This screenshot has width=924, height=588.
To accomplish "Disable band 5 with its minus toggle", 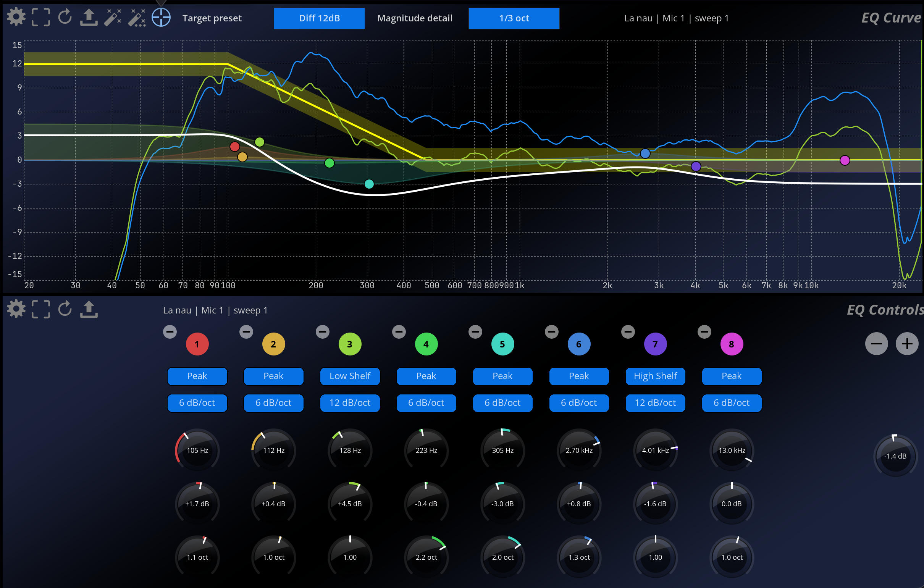I will [x=475, y=332].
